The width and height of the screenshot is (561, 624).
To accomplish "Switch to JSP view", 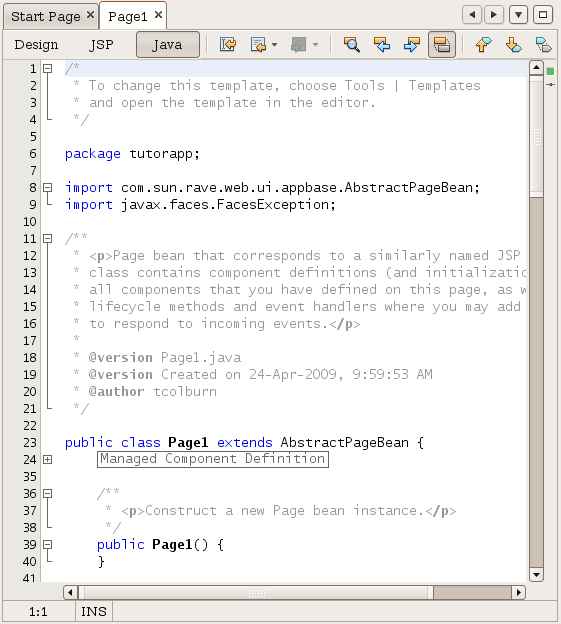I will (x=101, y=45).
